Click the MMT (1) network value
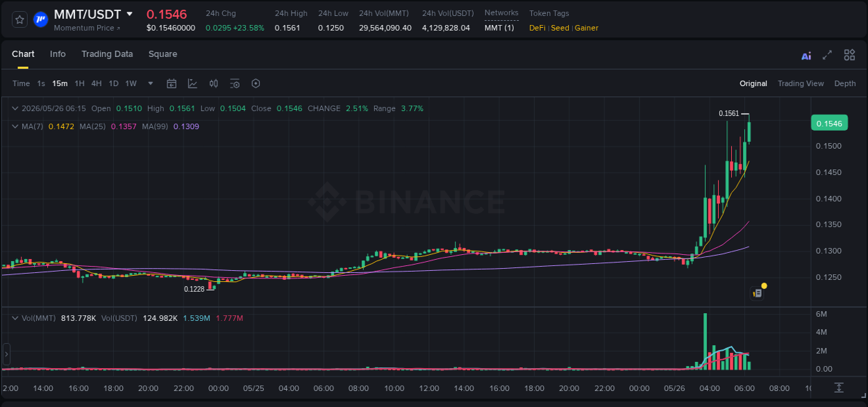Image resolution: width=868 pixels, height=407 pixels. pyautogui.click(x=499, y=28)
